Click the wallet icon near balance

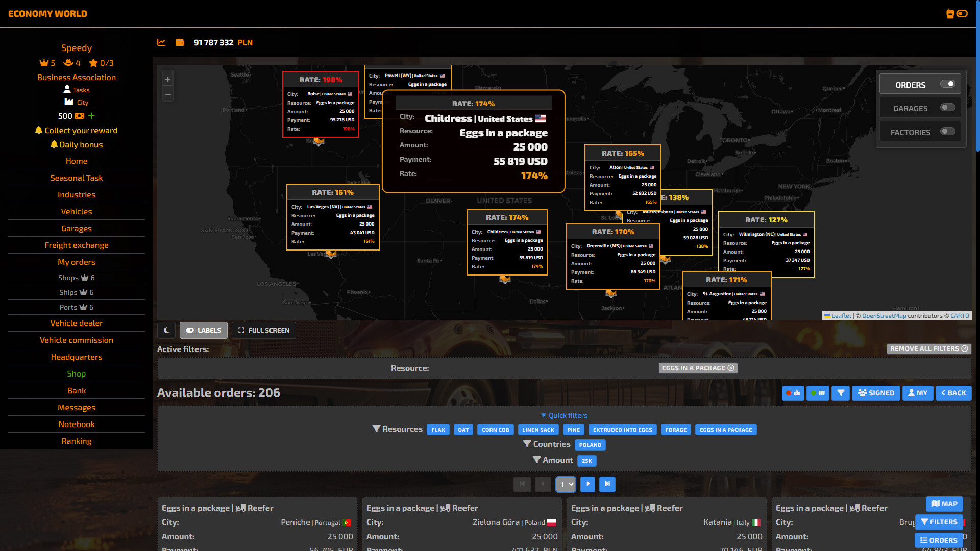(x=180, y=42)
